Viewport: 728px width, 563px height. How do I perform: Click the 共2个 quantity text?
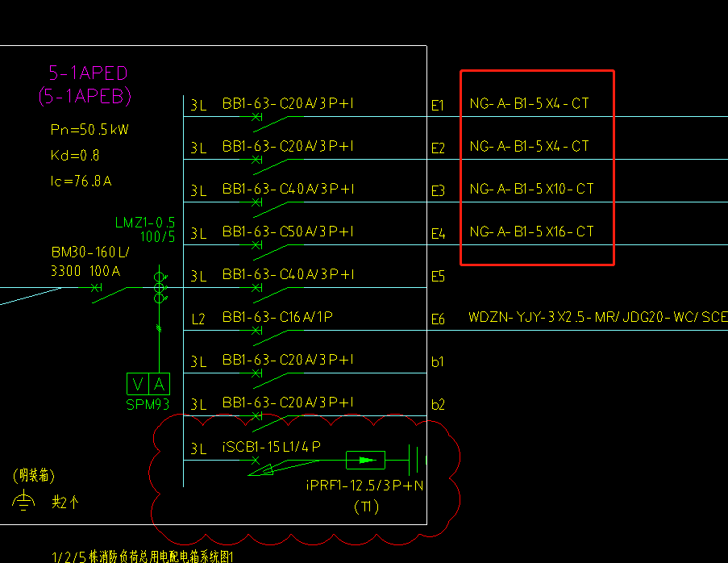click(65, 502)
